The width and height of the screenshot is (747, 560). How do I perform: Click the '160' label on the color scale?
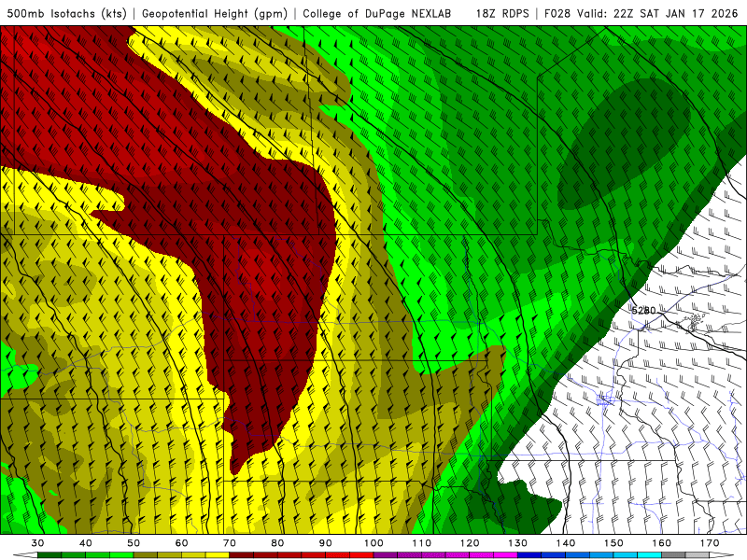(662, 543)
